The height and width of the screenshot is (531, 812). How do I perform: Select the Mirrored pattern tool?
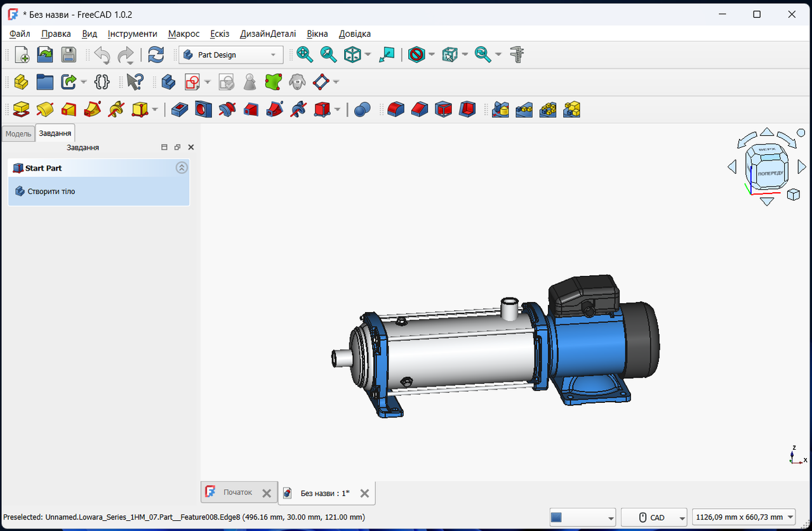tap(501, 110)
